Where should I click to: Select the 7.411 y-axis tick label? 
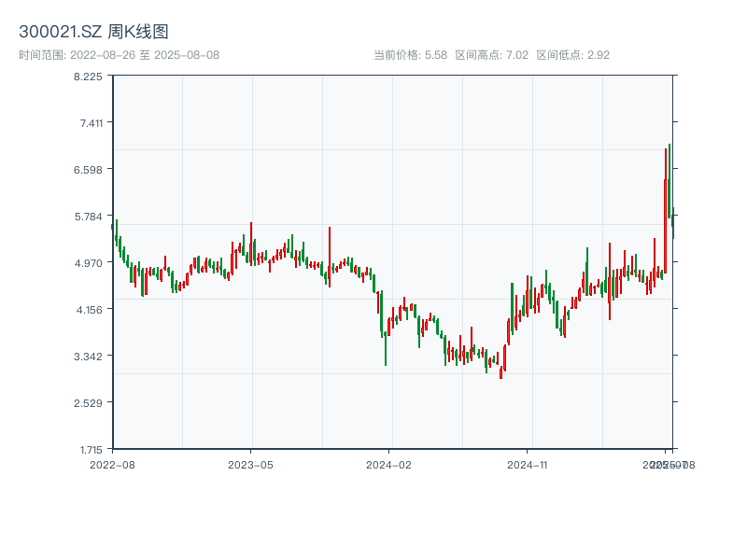[x=91, y=123]
